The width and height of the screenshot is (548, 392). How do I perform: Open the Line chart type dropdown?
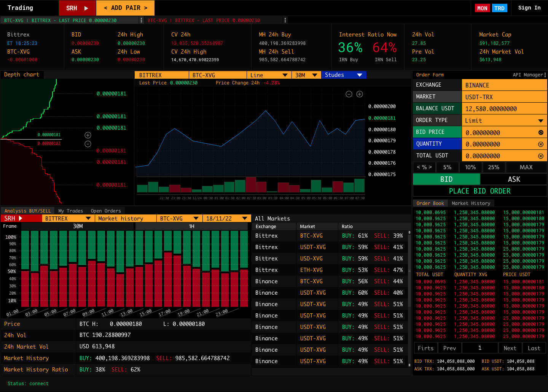[x=269, y=75]
